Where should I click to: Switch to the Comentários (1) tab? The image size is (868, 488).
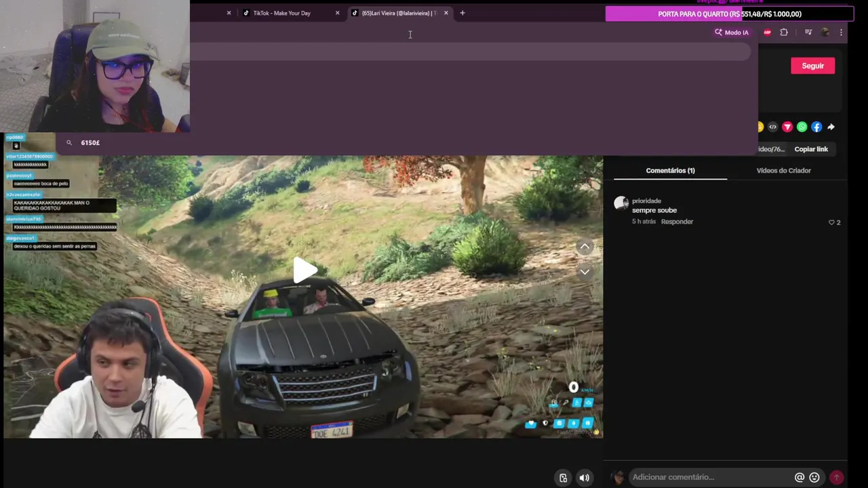670,171
